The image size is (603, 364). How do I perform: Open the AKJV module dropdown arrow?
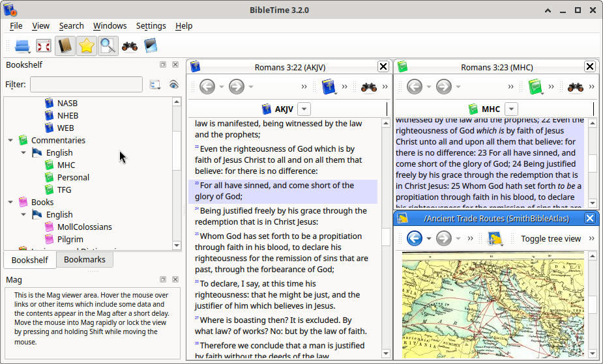(304, 109)
